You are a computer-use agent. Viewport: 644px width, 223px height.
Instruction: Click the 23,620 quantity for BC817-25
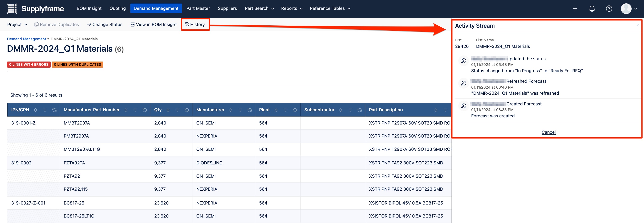161,203
